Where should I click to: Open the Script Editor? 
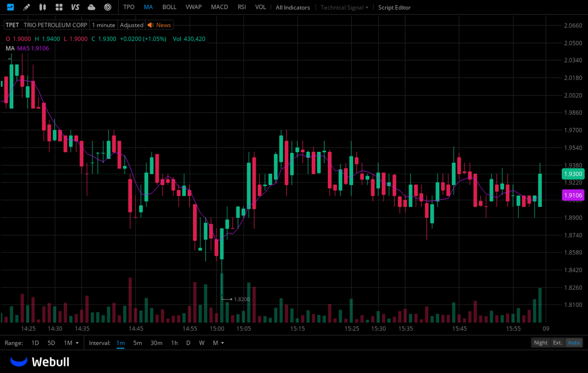tap(394, 7)
